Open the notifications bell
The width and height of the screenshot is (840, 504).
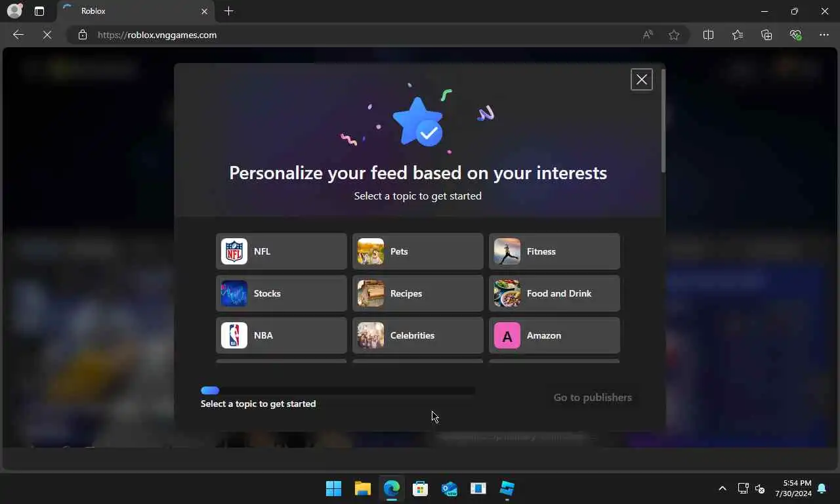click(x=822, y=488)
